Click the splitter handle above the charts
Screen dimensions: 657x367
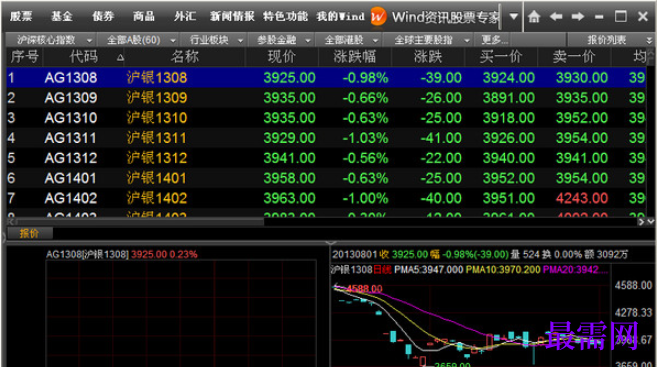331,243
